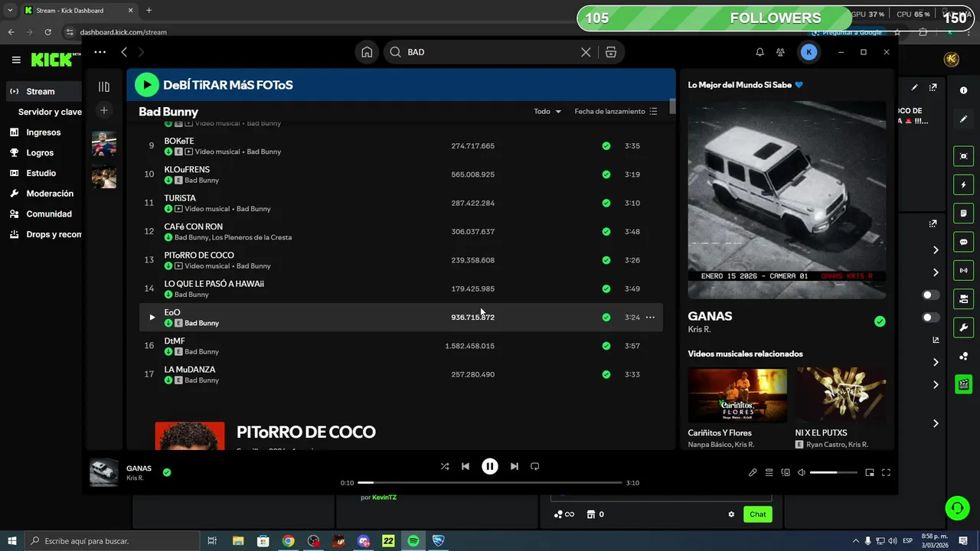Toggle shuffle in player bar
Screen dimensions: 980x551
(445, 466)
